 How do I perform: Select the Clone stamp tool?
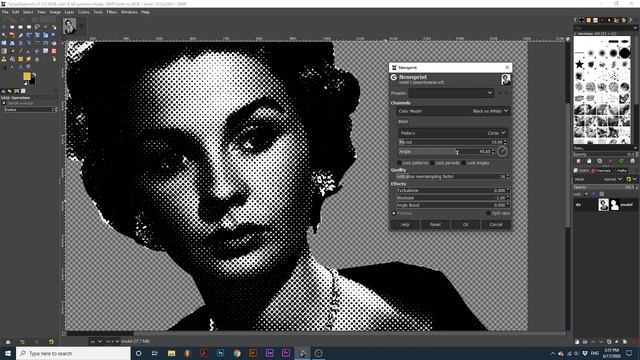coord(4,59)
